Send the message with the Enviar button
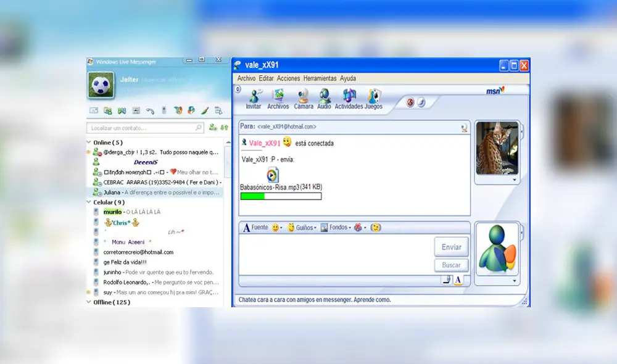The image size is (617, 364). [451, 247]
